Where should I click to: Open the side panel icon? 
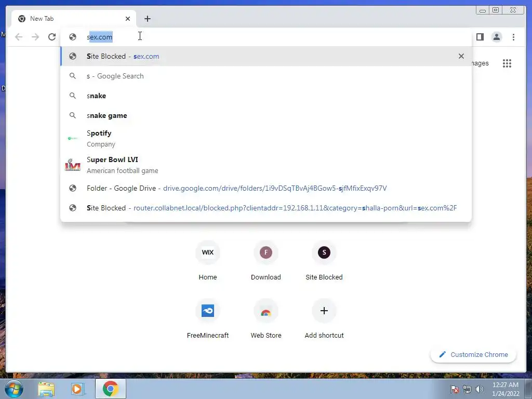pyautogui.click(x=480, y=37)
